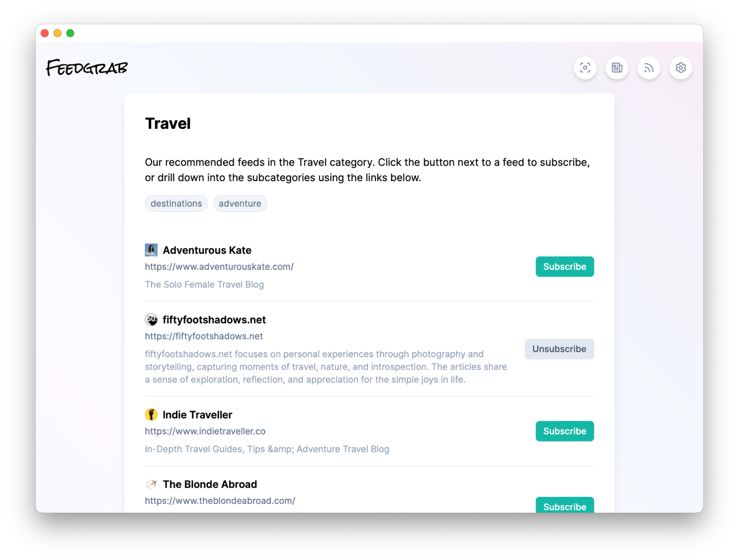Image resolution: width=739 pixels, height=560 pixels.
Task: Open the fiftyfootshadows.net URL link
Action: pos(204,336)
